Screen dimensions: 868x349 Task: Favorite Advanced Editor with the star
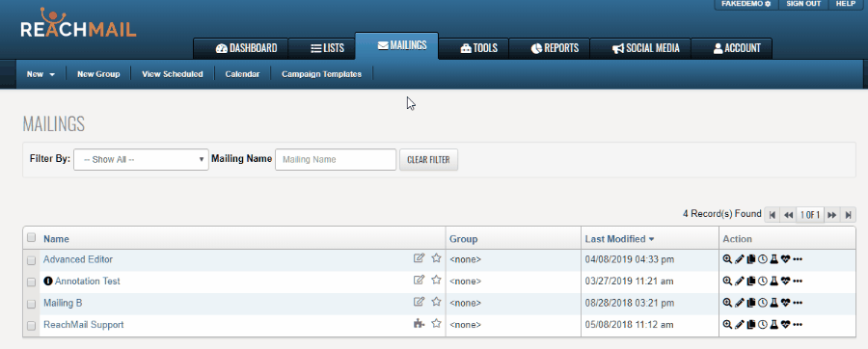click(x=436, y=257)
